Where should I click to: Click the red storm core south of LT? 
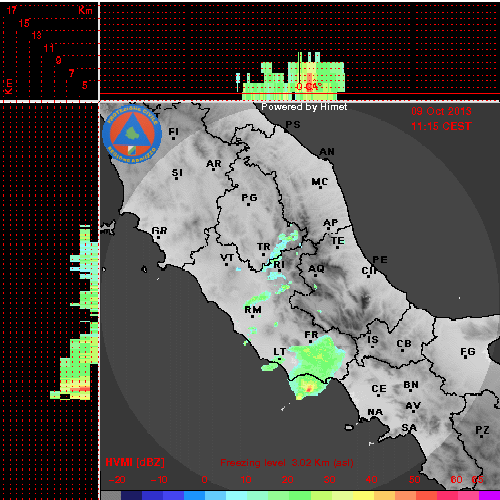pyautogui.click(x=309, y=388)
